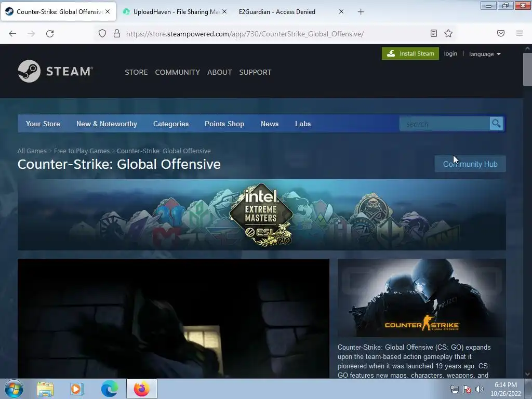
Task: Click the Counter-Strike: Global Offensive breadcrumb
Action: (x=164, y=151)
